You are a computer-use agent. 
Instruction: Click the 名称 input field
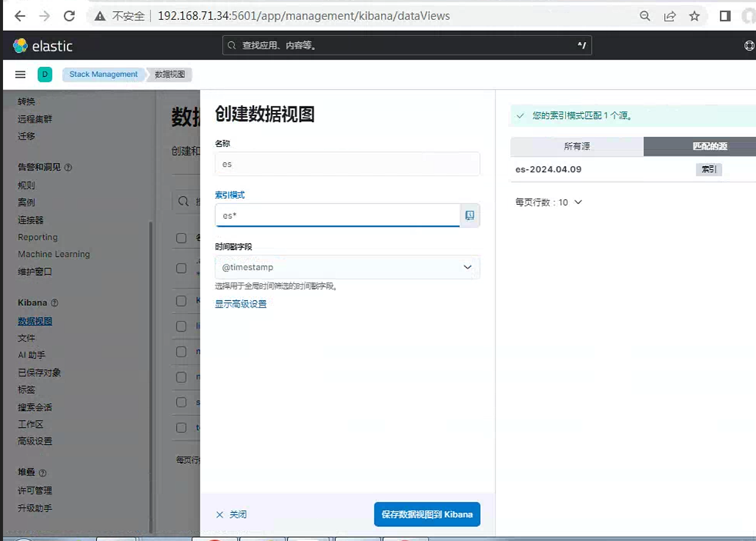(347, 164)
